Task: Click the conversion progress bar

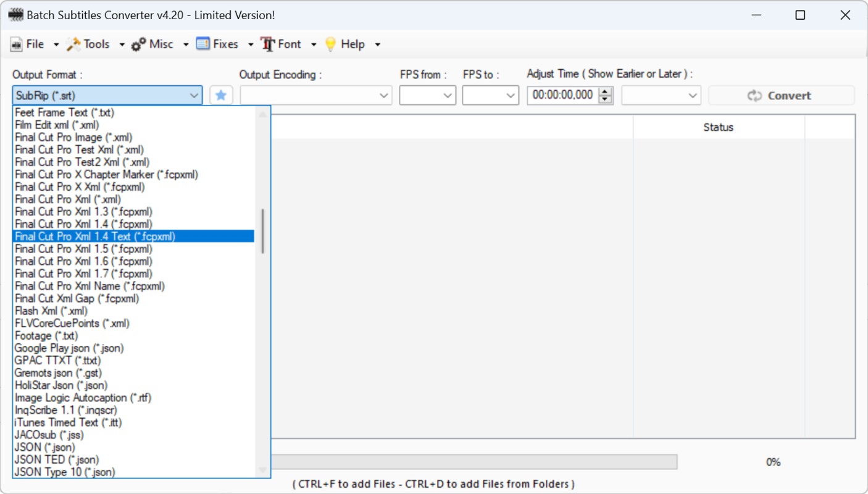Action: pos(474,462)
